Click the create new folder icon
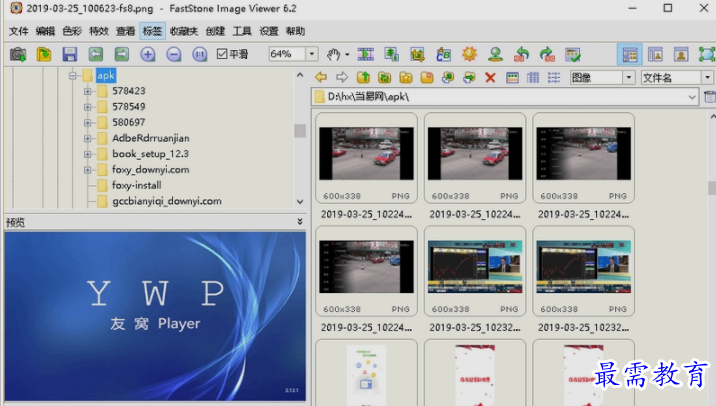This screenshot has width=716, height=406. (427, 77)
